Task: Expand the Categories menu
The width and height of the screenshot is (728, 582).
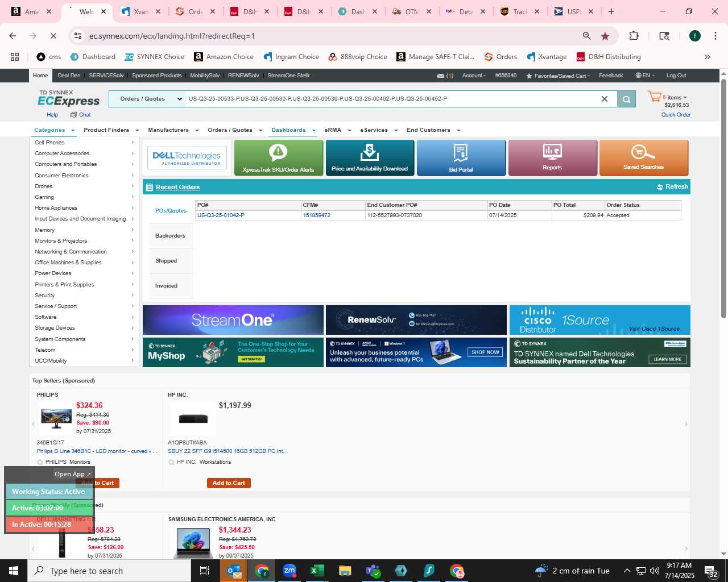Action: [55, 130]
